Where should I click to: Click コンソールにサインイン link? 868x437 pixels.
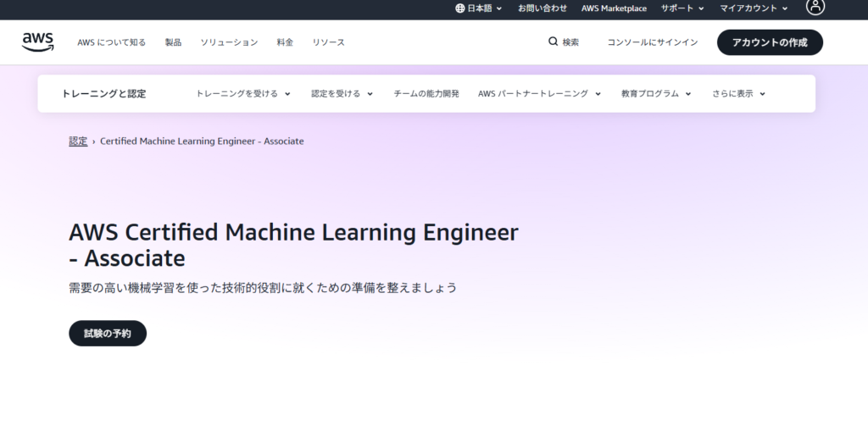pyautogui.click(x=653, y=42)
